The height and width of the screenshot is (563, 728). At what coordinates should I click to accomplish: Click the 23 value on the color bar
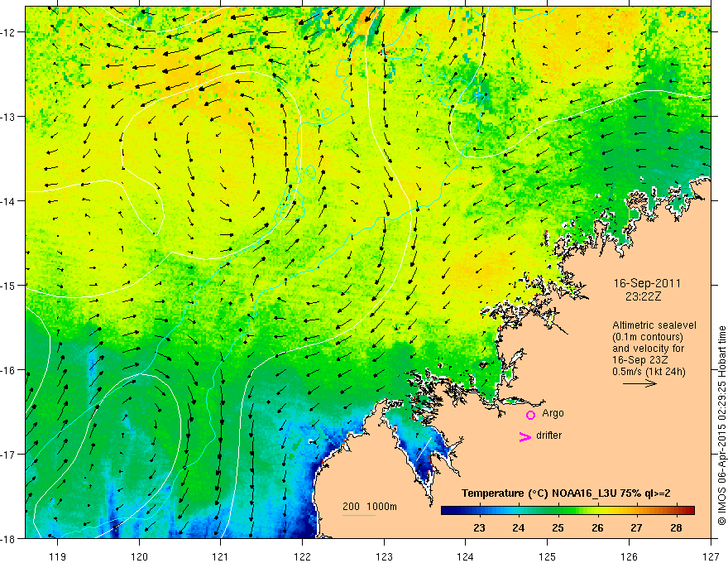point(479,527)
